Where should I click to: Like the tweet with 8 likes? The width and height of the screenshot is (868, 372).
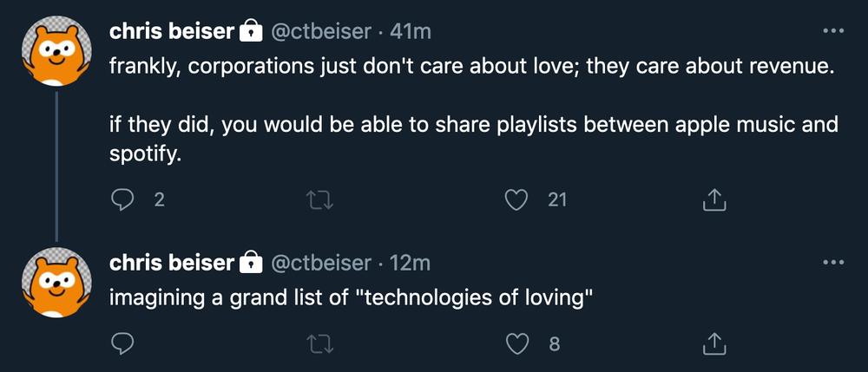click(517, 344)
